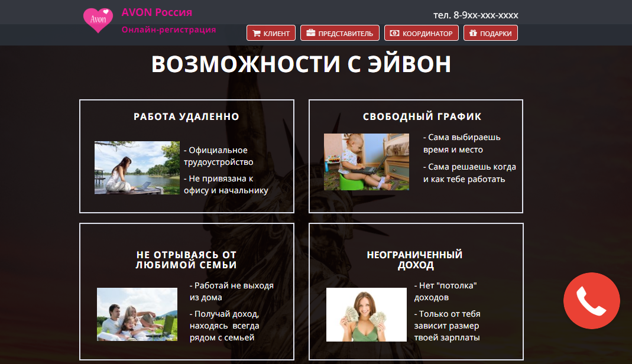Image resolution: width=632 pixels, height=364 pixels.
Task: Click the family picnic photo
Action: [x=137, y=315]
